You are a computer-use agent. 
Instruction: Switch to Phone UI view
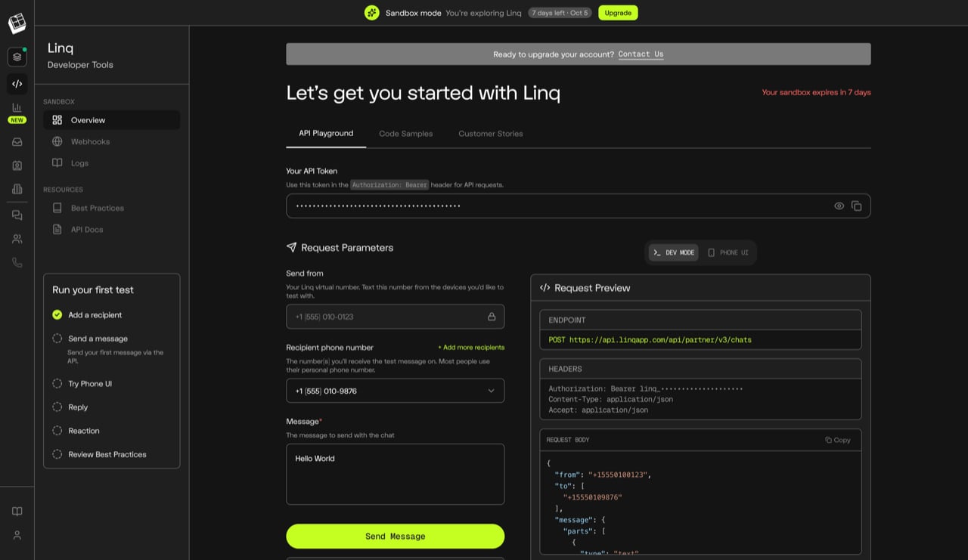tap(728, 252)
